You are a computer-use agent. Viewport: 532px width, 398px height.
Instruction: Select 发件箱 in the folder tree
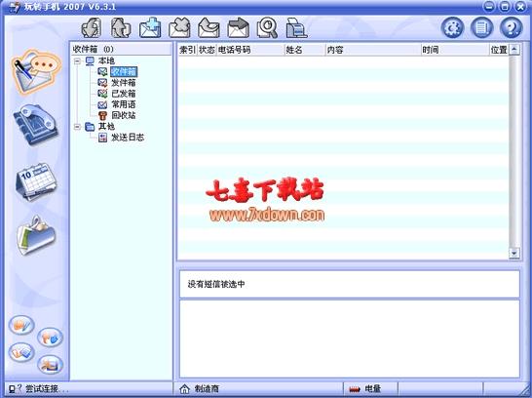[124, 83]
